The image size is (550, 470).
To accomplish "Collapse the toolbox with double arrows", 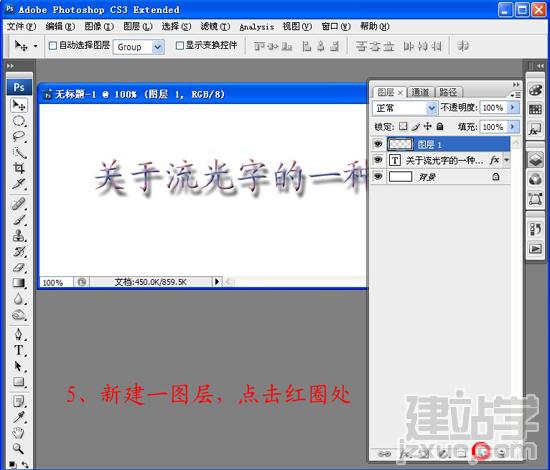I will (x=11, y=66).
